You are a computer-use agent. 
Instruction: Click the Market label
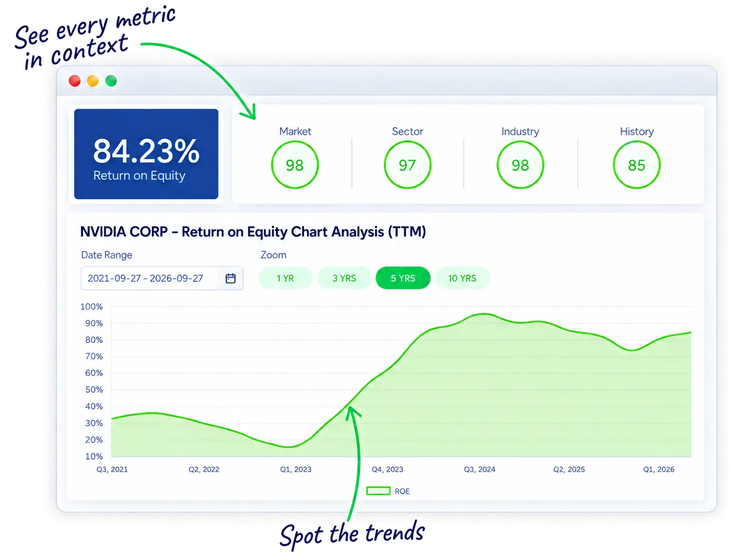(x=295, y=131)
